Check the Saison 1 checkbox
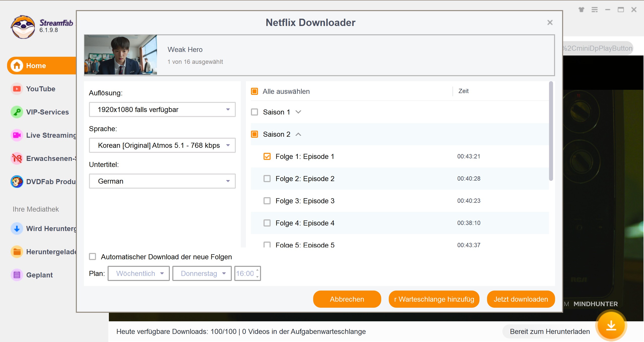The width and height of the screenshot is (644, 342). pos(254,112)
